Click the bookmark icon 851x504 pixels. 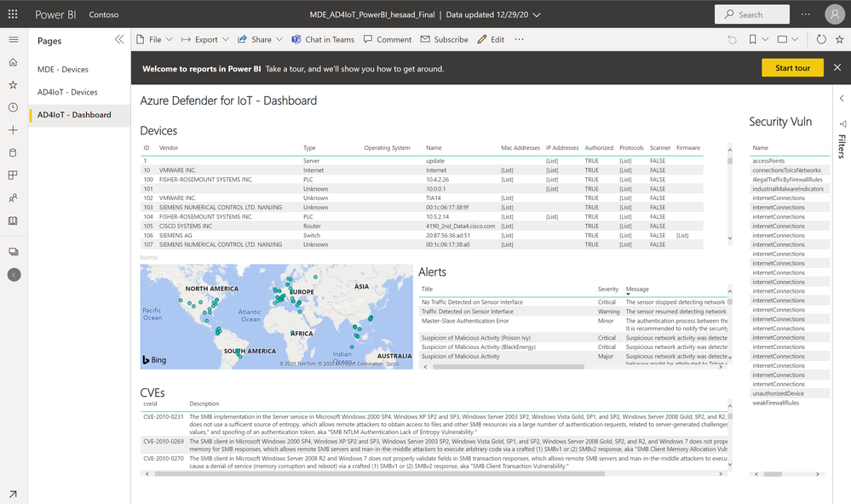coord(753,40)
